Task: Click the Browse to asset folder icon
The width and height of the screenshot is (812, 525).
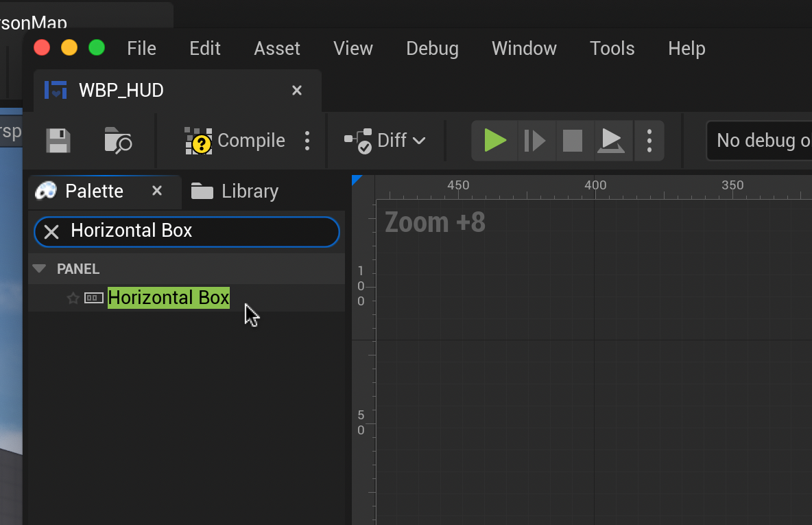Action: click(x=118, y=141)
